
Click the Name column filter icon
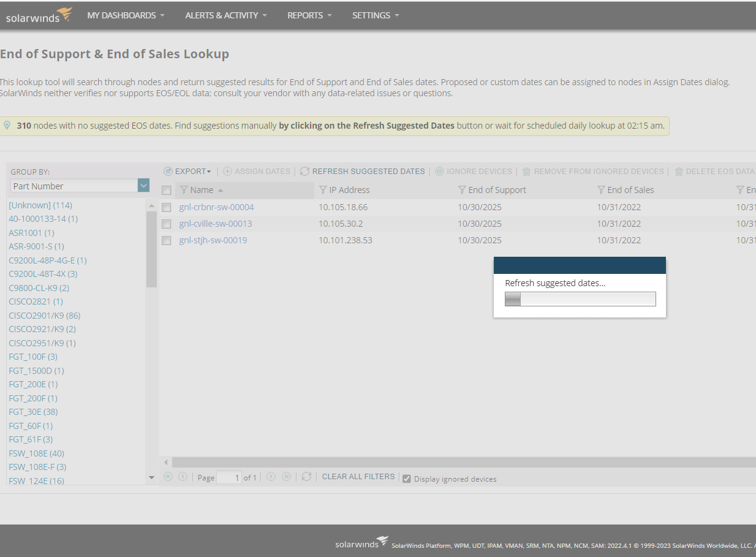(x=184, y=190)
